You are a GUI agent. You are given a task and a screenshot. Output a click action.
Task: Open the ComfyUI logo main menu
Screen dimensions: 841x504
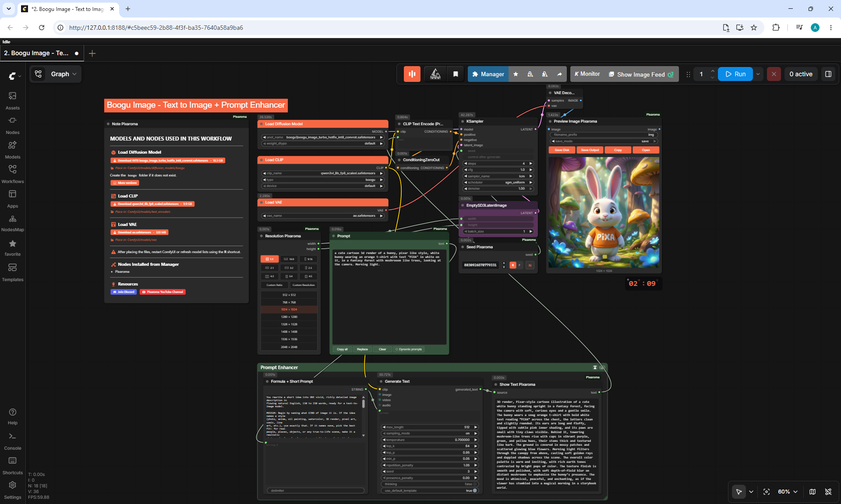tap(14, 76)
